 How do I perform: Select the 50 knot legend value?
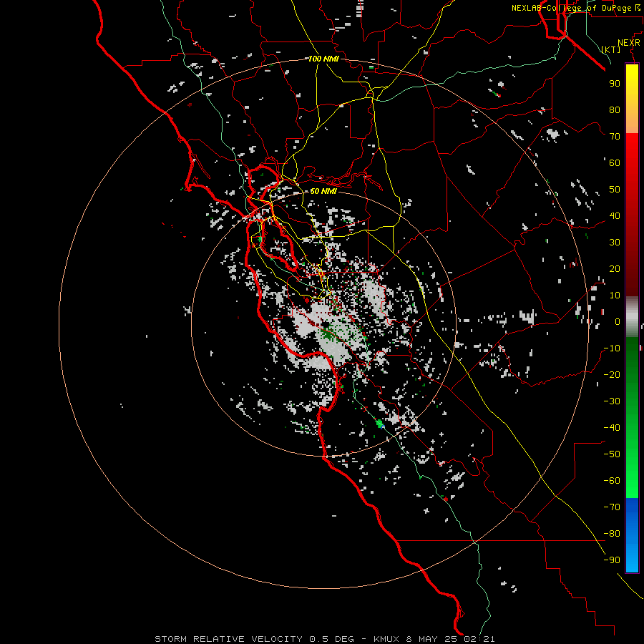point(615,190)
